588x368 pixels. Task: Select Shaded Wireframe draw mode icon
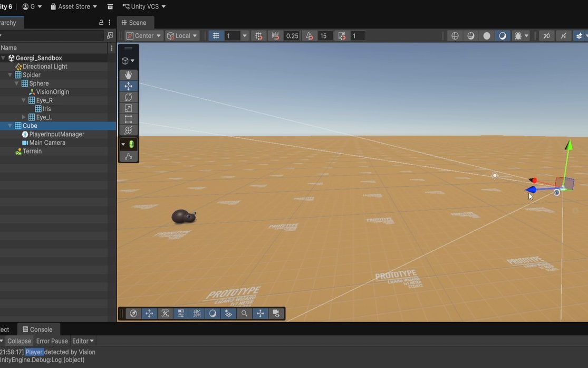[470, 36]
